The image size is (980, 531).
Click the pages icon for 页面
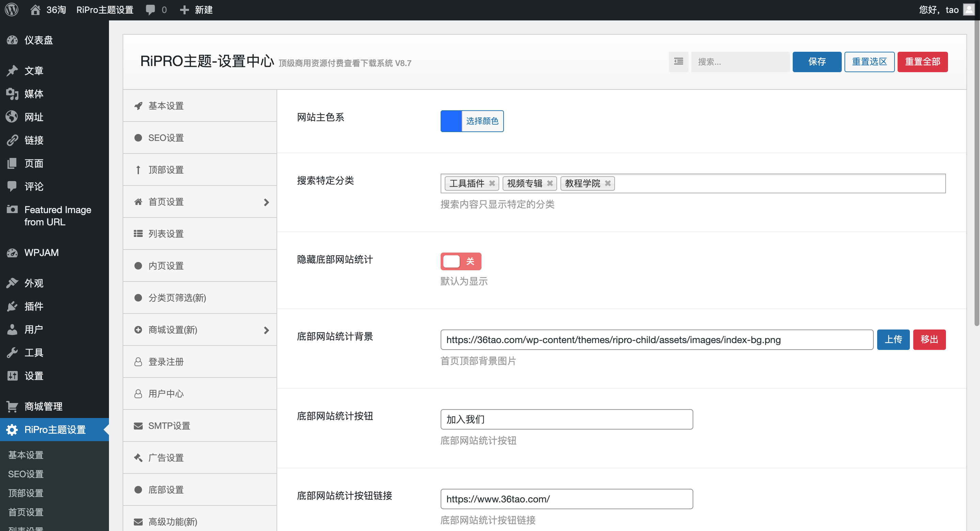[12, 164]
